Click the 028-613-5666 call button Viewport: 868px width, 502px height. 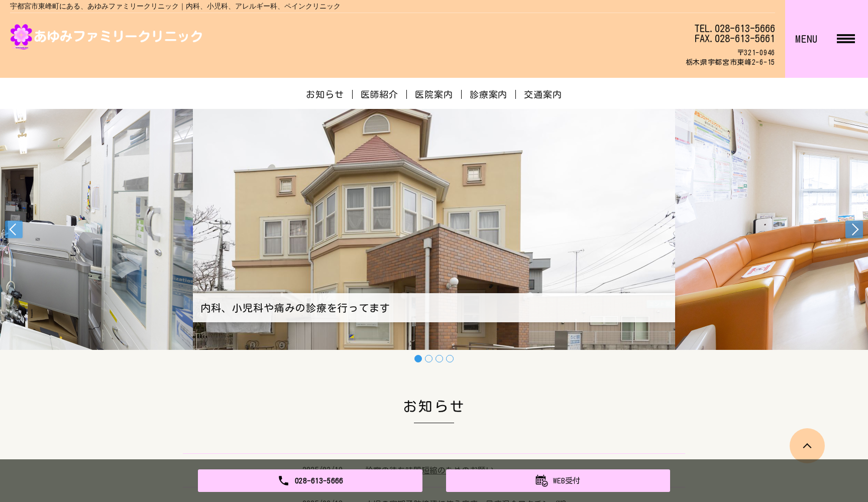click(x=310, y=480)
